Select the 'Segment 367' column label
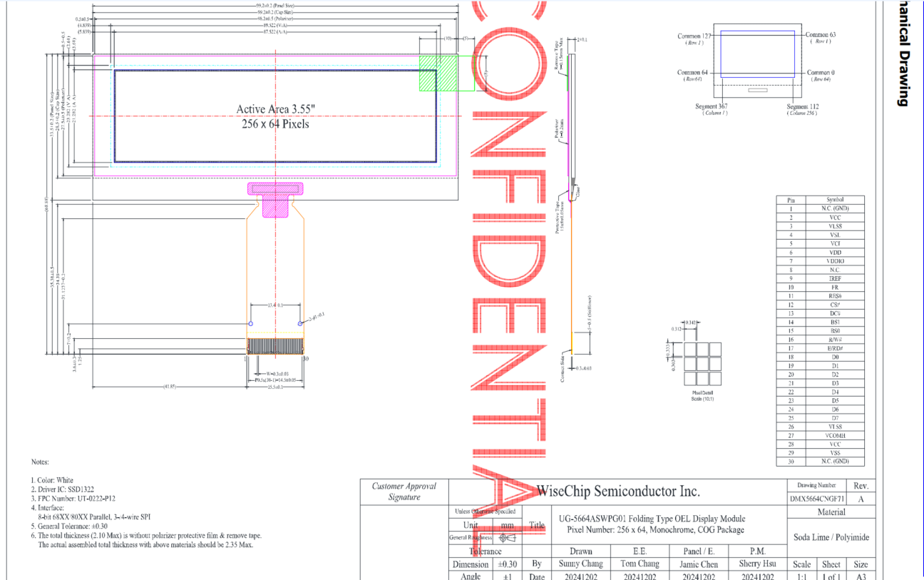Image resolution: width=924 pixels, height=580 pixels. pyautogui.click(x=712, y=106)
